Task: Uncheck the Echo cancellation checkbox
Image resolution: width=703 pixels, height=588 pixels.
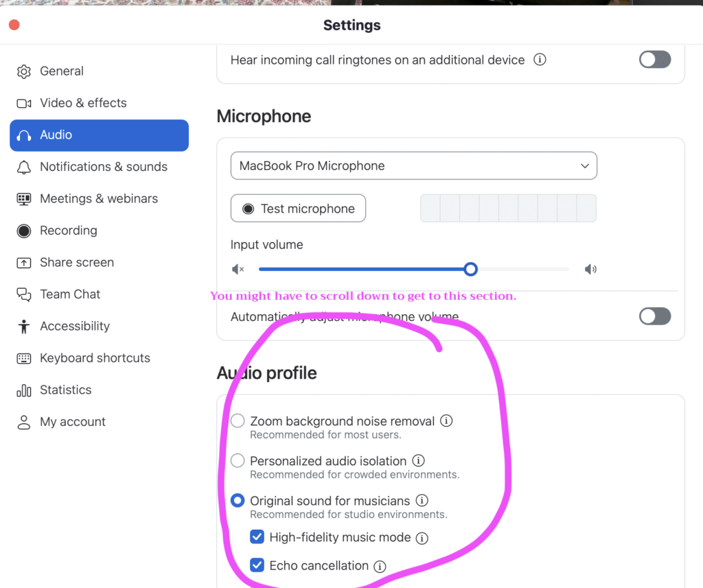Action: [x=257, y=565]
